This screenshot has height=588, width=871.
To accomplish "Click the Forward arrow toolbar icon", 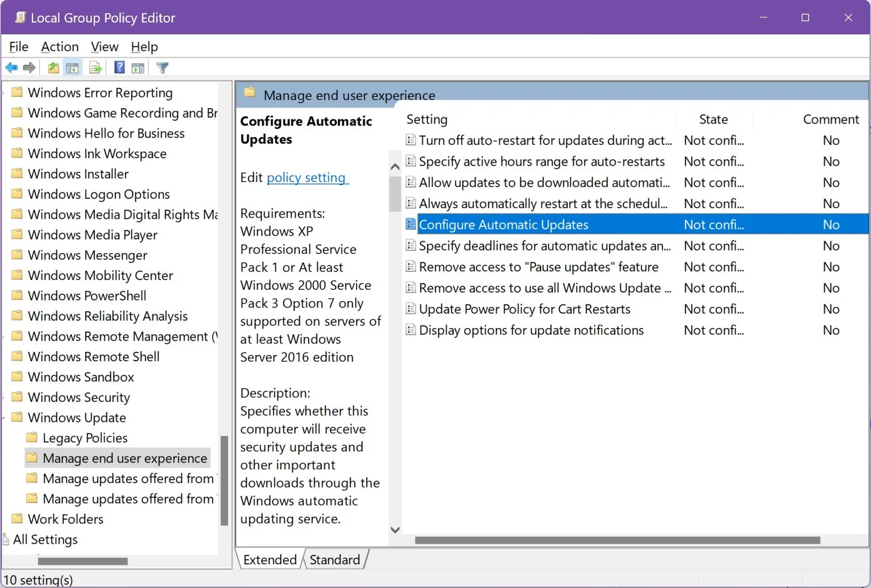I will pyautogui.click(x=29, y=67).
